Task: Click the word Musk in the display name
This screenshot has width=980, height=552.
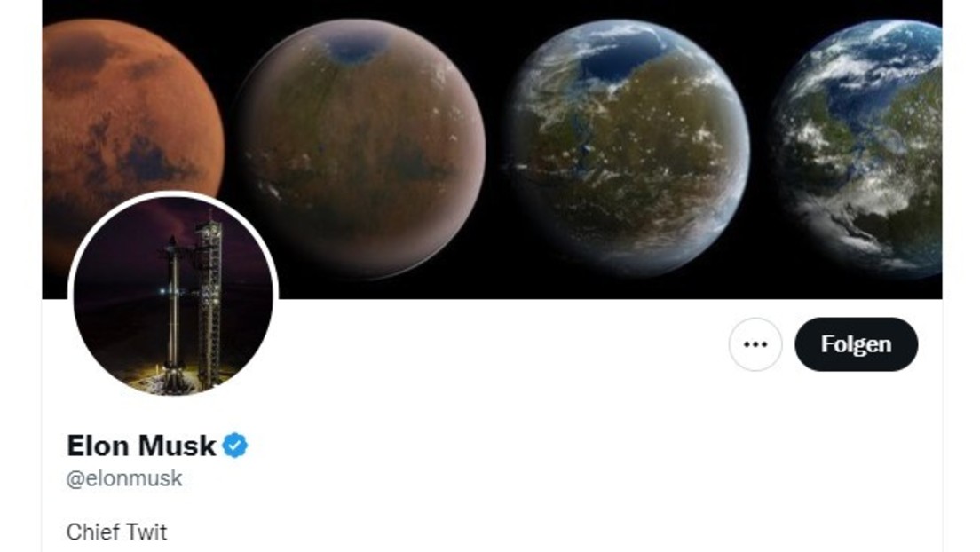Action: tap(177, 446)
